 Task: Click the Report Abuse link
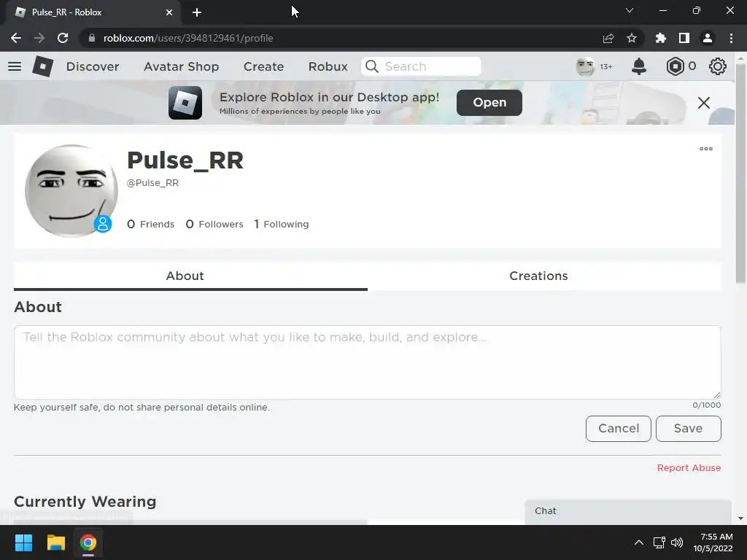point(689,467)
